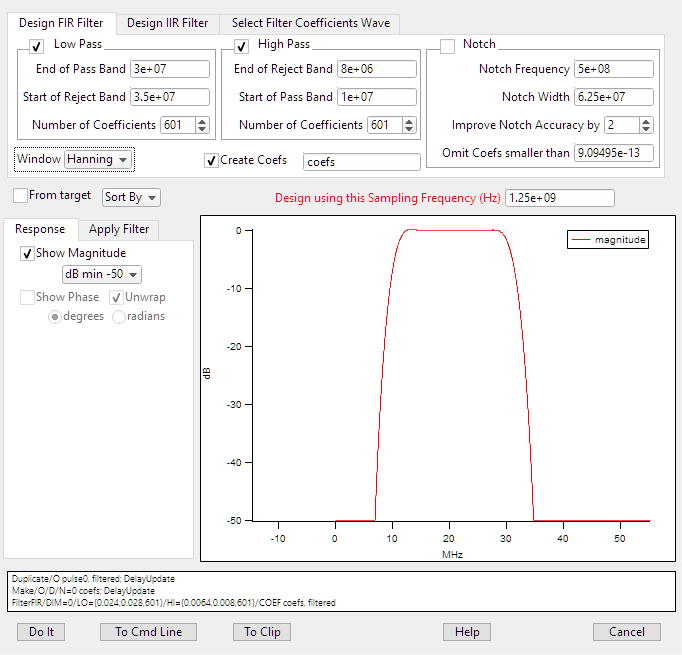Switch to Design IIR Filter tab
Screen dimensions: 682x655
click(167, 23)
